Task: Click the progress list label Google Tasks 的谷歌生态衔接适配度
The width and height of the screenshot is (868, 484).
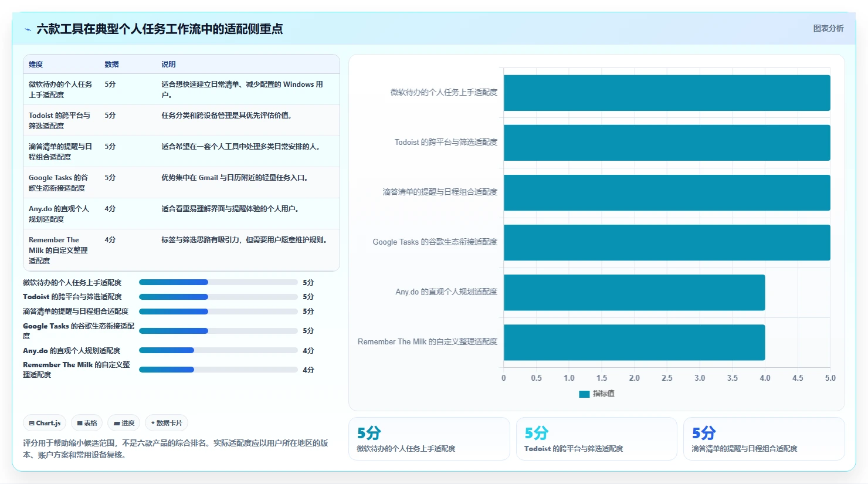Action: tap(79, 331)
